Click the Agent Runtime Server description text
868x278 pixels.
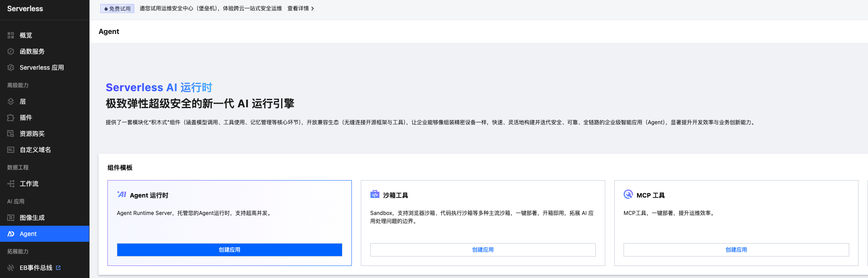click(194, 213)
